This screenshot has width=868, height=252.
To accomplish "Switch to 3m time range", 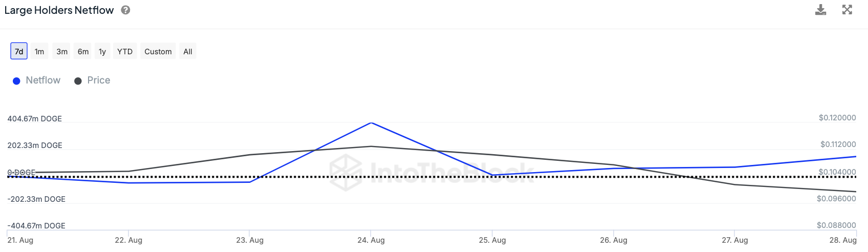I will point(62,51).
